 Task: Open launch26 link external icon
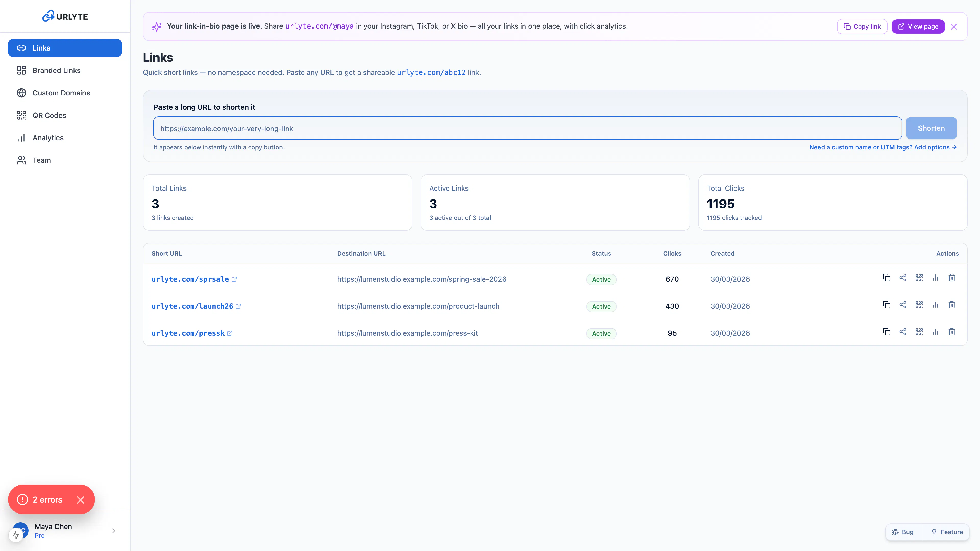pos(239,306)
